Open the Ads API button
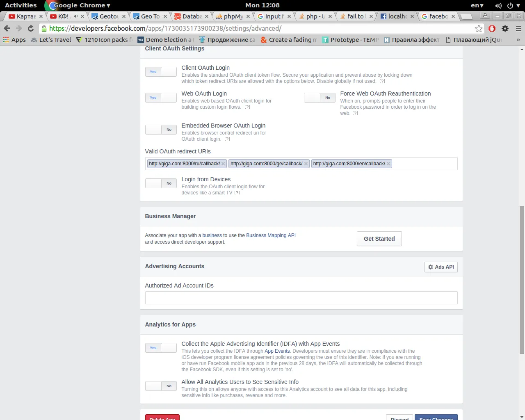This screenshot has height=420, width=525. [441, 267]
